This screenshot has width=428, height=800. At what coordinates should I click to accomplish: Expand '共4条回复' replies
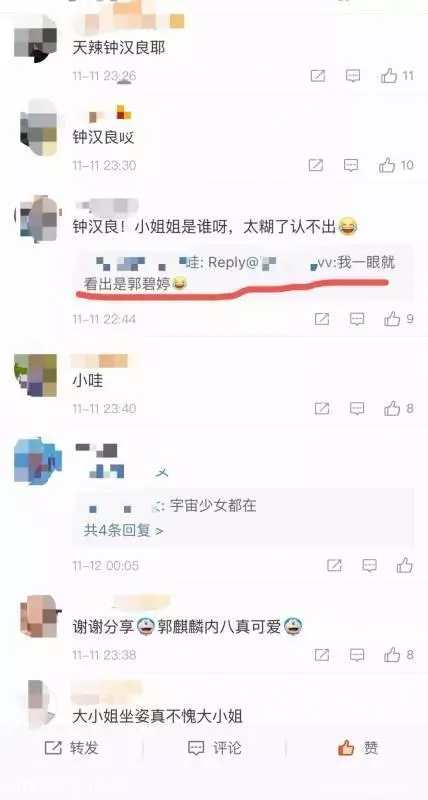pos(123,531)
